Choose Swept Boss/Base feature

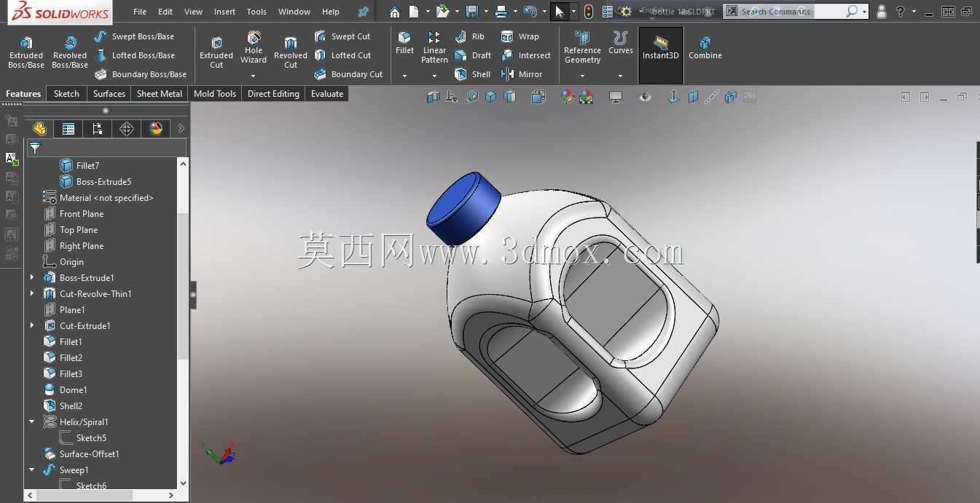[x=134, y=36]
